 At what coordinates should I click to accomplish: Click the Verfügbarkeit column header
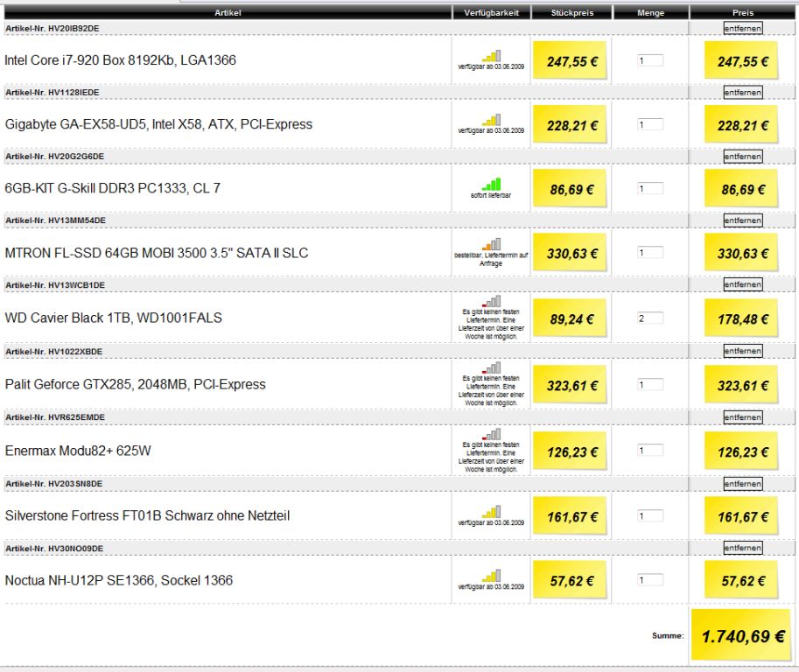pyautogui.click(x=491, y=13)
